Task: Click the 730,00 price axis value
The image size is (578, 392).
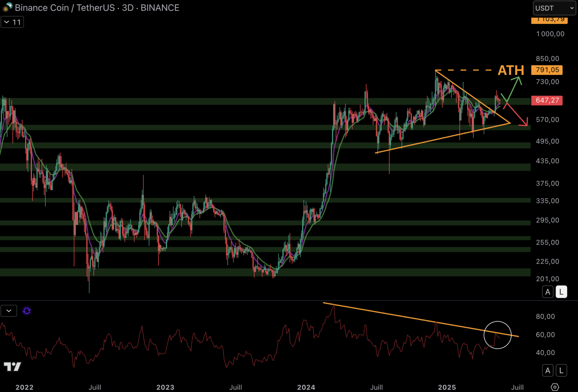Action: coord(548,82)
